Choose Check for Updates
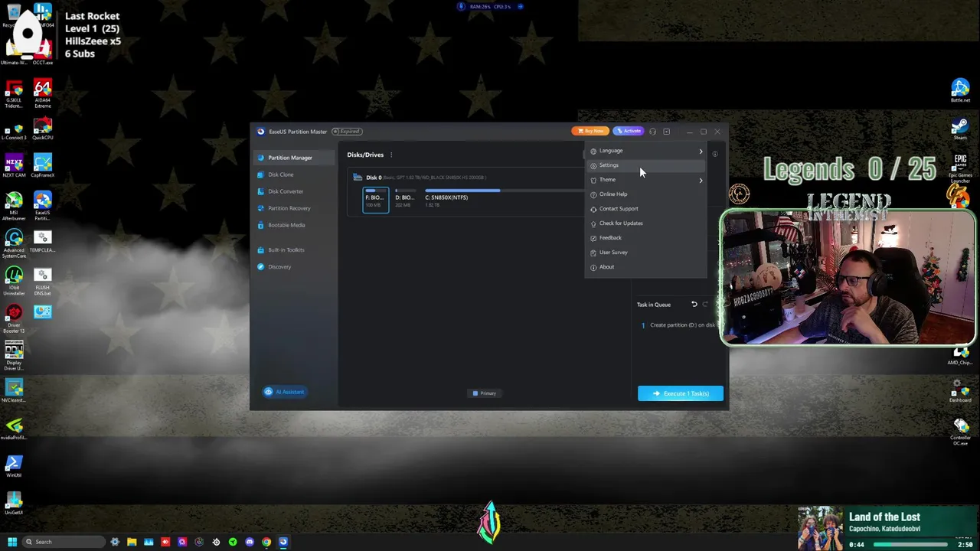Screen dimensions: 980x551 tap(645, 223)
